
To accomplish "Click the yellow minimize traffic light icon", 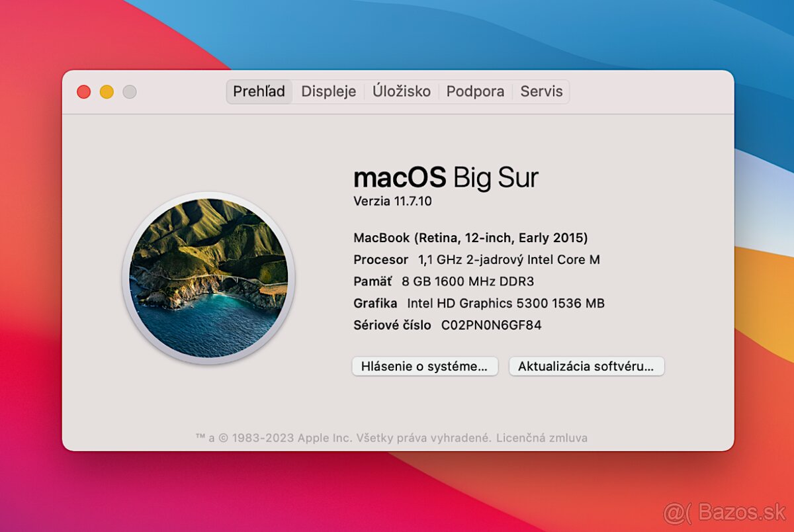I will coord(107,91).
